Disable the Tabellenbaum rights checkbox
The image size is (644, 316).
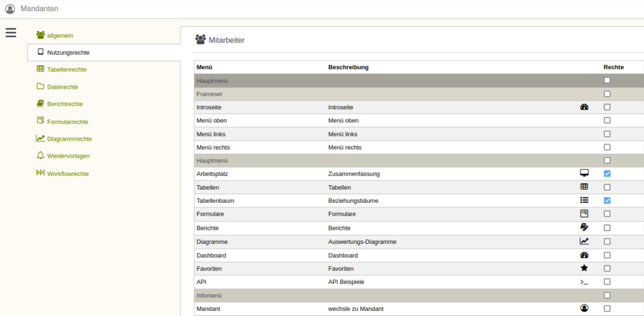click(x=607, y=200)
